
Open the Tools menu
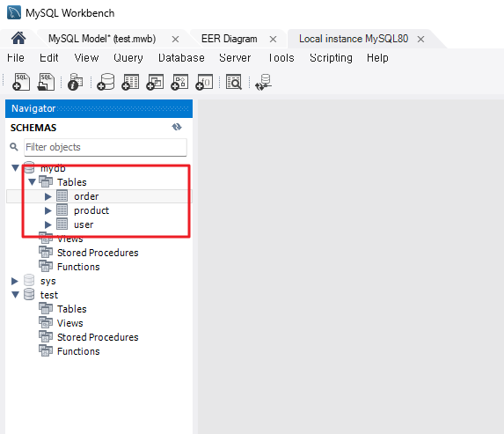pyautogui.click(x=281, y=58)
